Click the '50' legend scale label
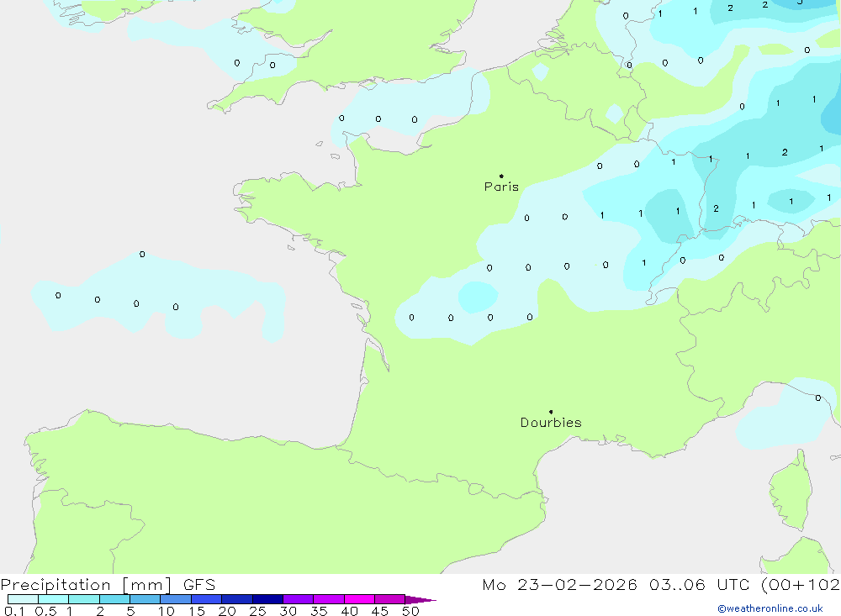This screenshot has height=616, width=841. point(410,611)
